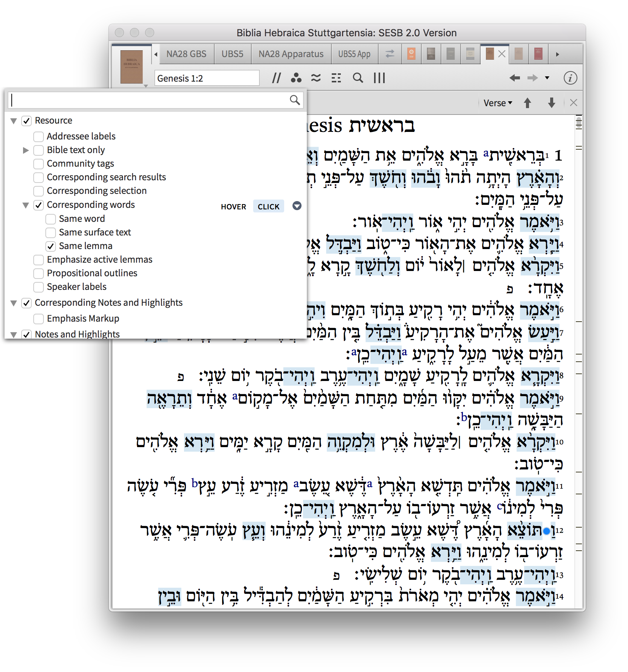The image size is (628, 672).
Task: Enable Speaker labels checkbox
Action: 38,287
